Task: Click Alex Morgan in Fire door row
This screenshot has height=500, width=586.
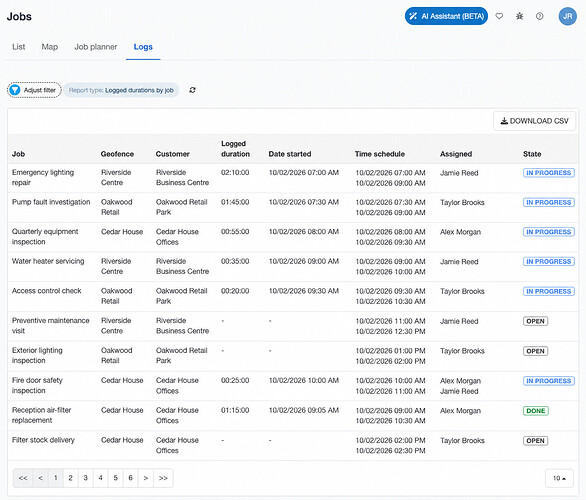Action: [460, 381]
